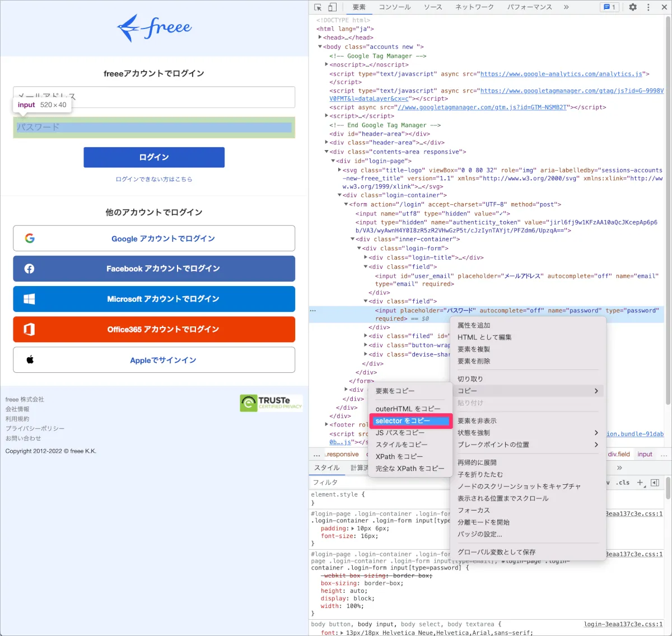
Task: Activate the element inspector picker icon
Action: point(318,7)
